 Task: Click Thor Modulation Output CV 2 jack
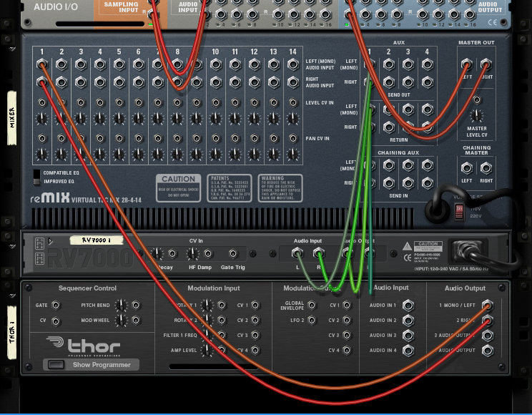point(346,321)
